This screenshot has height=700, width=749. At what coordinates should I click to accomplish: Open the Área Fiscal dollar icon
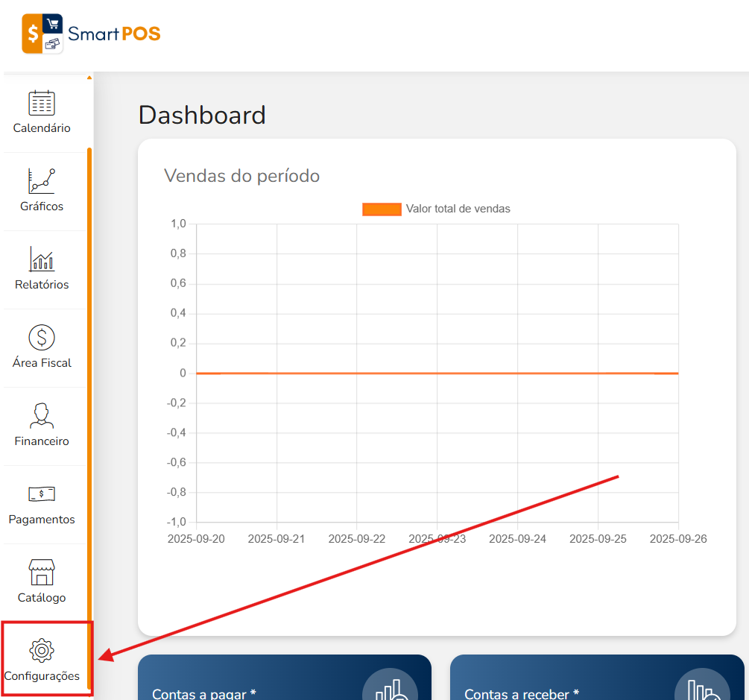click(x=42, y=338)
